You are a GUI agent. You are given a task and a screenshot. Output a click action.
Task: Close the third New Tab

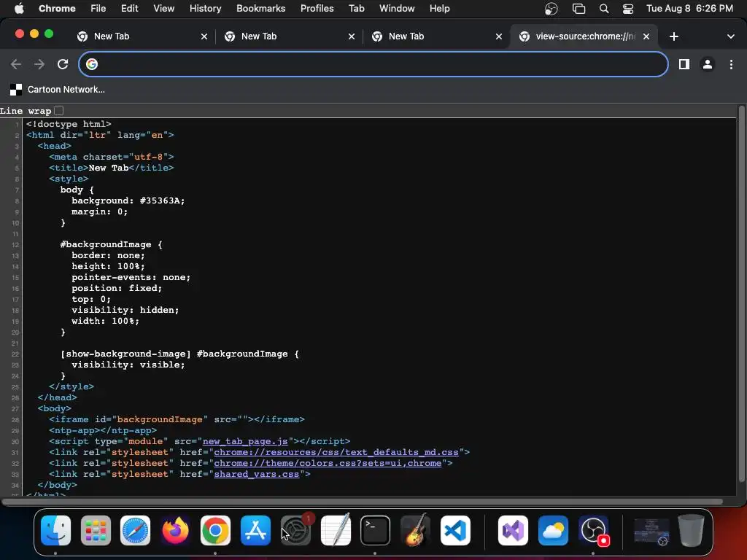(x=499, y=36)
